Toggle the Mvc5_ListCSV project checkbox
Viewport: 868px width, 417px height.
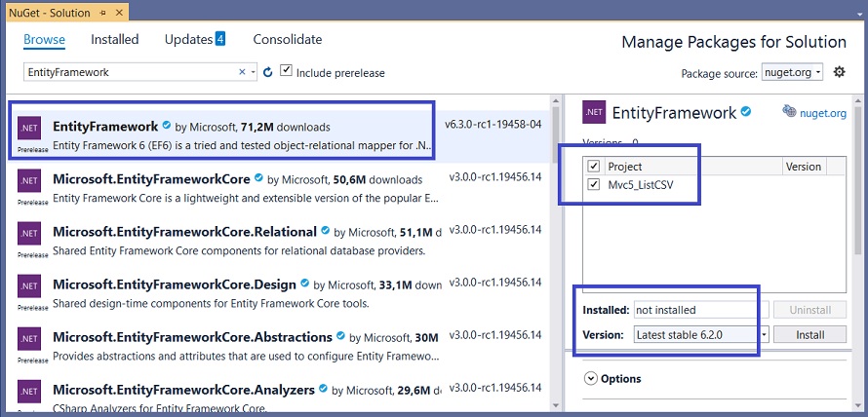tap(594, 184)
